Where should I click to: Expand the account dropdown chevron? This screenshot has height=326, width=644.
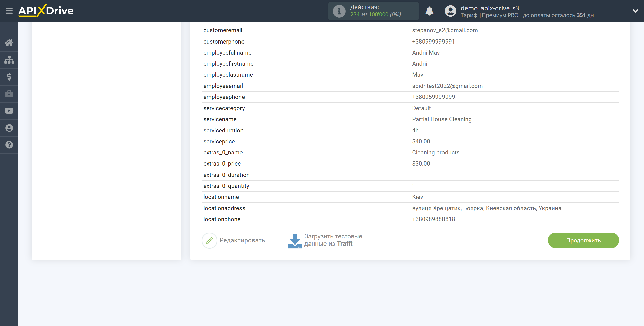635,11
